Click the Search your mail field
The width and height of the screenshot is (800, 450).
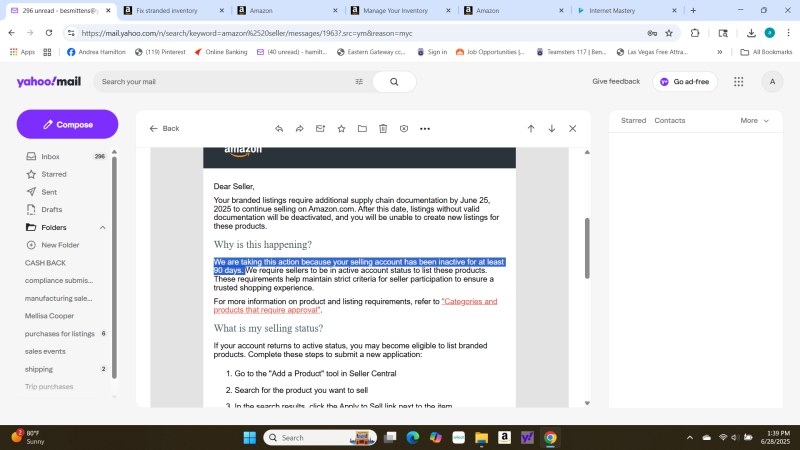[225, 82]
